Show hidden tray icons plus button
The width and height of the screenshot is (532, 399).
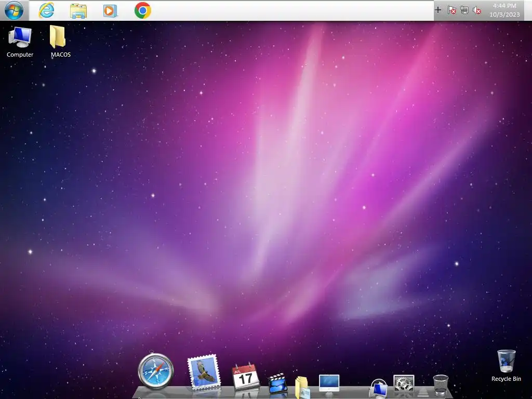click(438, 10)
